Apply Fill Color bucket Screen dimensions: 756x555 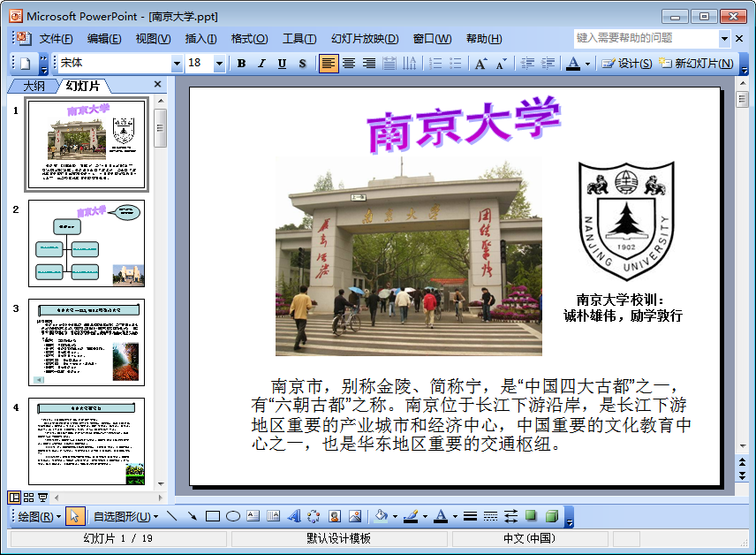click(381, 517)
